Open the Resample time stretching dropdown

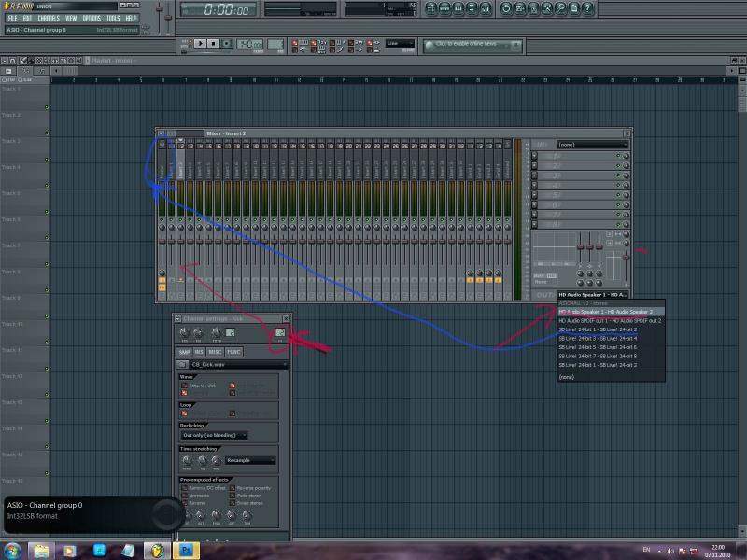(x=250, y=460)
